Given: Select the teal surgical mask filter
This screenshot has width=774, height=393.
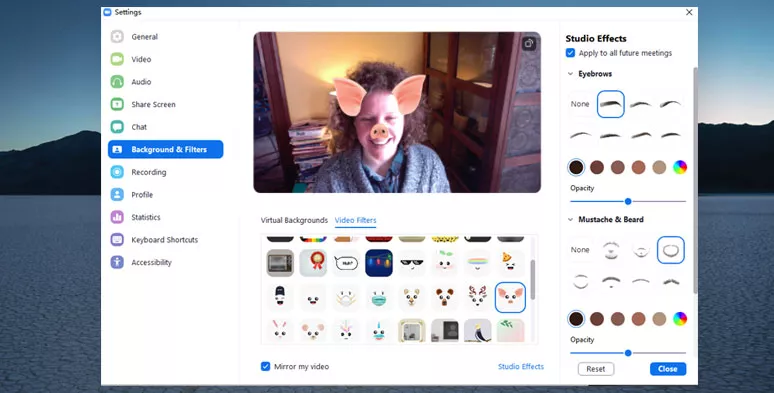Looking at the screenshot, I should 379,297.
